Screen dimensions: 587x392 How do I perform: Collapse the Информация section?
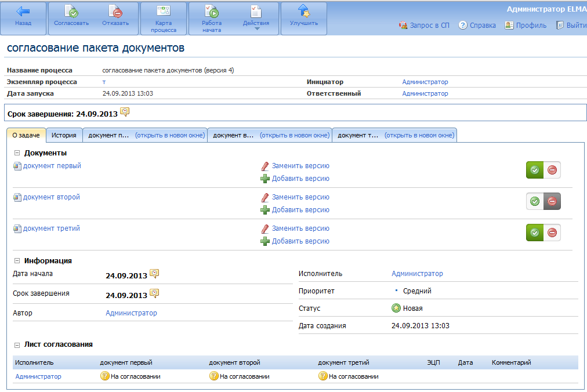pos(17,261)
